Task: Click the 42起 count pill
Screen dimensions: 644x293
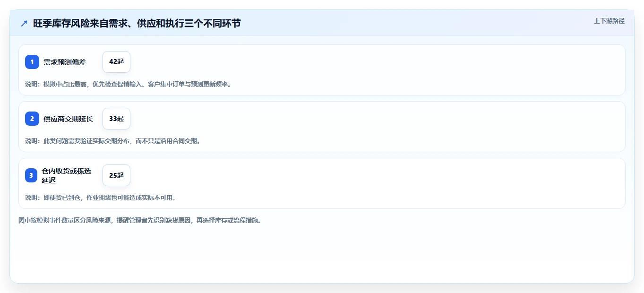Action: tap(116, 62)
